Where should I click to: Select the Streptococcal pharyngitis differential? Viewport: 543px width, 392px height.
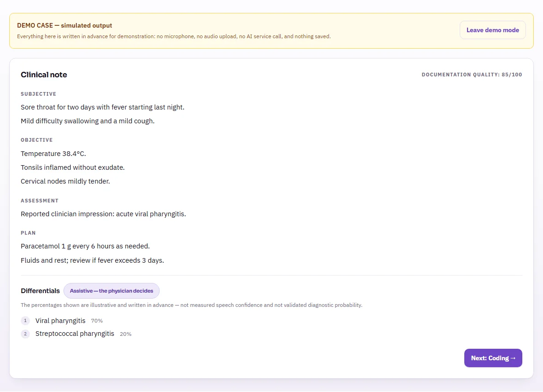(x=75, y=334)
